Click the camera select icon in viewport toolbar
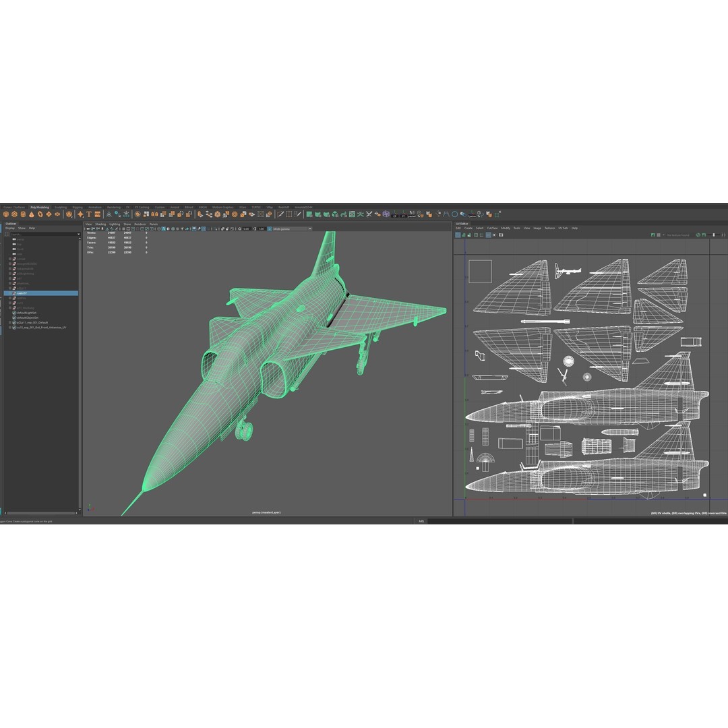 88,229
